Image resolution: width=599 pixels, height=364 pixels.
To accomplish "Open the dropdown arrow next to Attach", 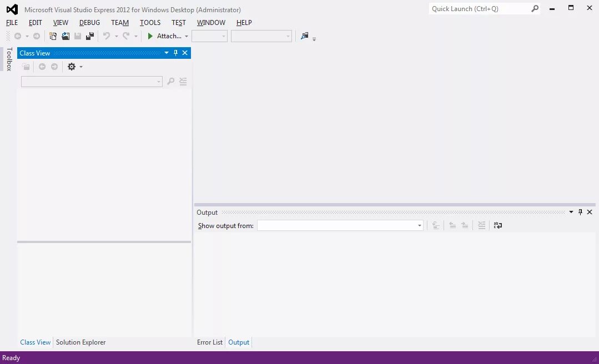I will pyautogui.click(x=187, y=36).
